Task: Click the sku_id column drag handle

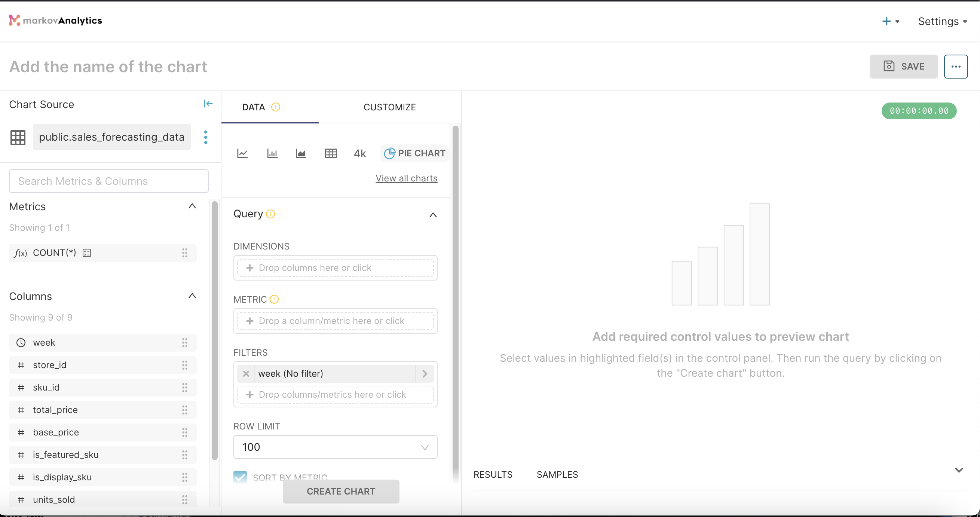Action: [184, 387]
